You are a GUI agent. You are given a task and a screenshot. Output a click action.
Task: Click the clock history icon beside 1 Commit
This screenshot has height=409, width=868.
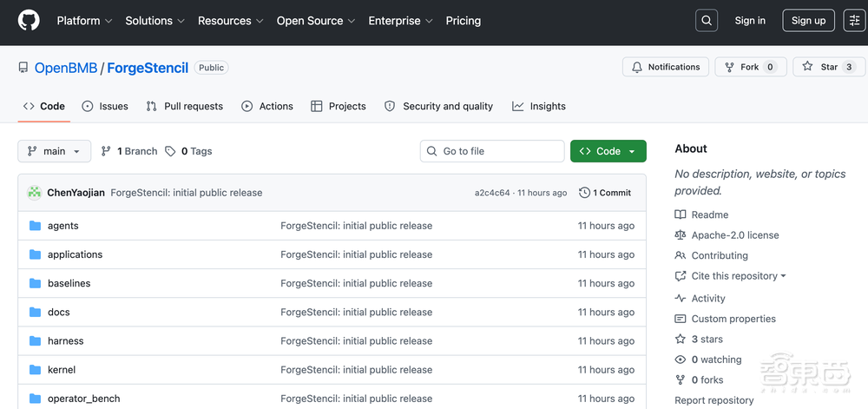coord(584,193)
